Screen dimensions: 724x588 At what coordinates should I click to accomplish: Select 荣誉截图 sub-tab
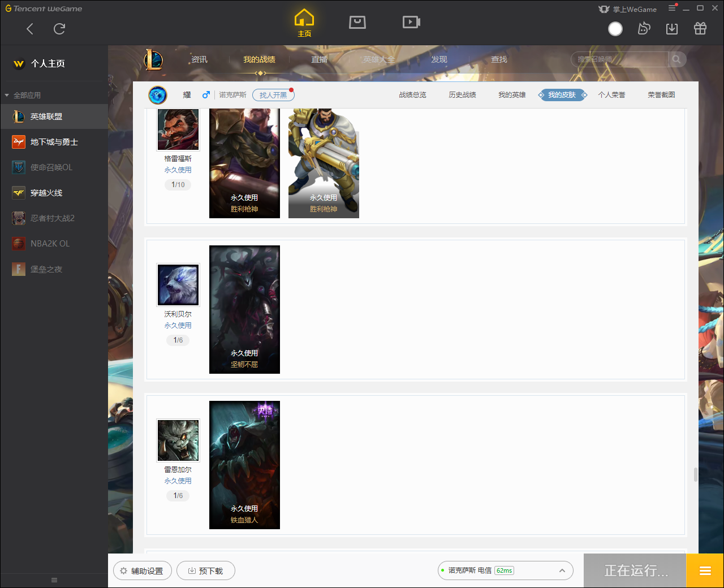(x=661, y=95)
